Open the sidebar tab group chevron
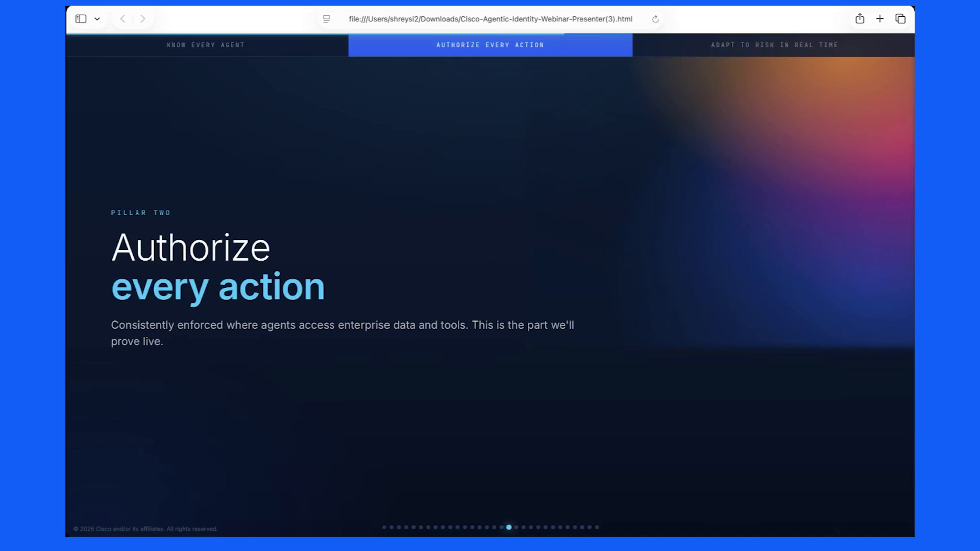Viewport: 980px width, 551px height. (97, 19)
